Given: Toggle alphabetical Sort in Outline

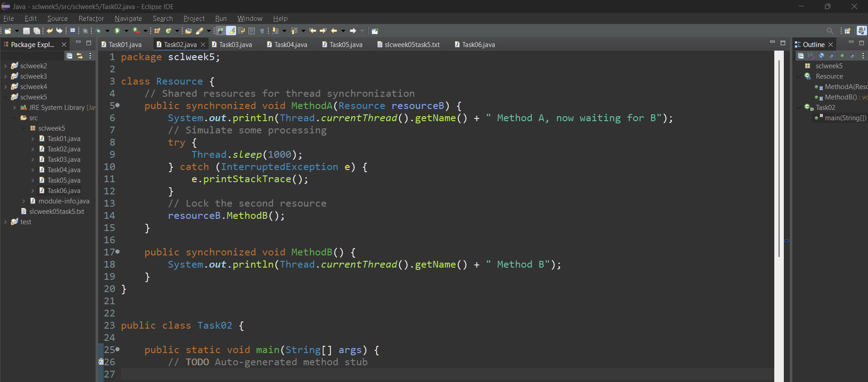Looking at the screenshot, I should click(x=811, y=56).
